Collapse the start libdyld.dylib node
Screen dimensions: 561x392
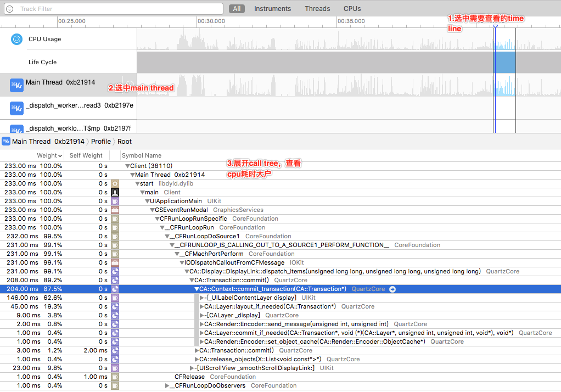(137, 184)
